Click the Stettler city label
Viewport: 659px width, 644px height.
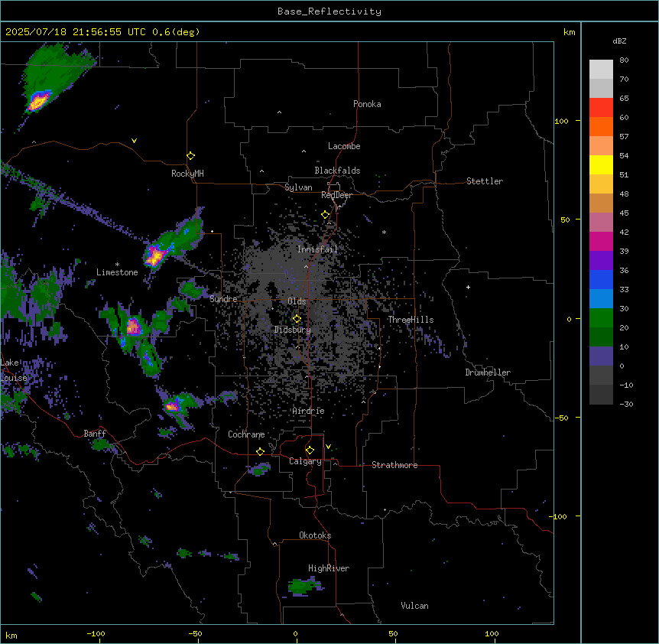(485, 181)
